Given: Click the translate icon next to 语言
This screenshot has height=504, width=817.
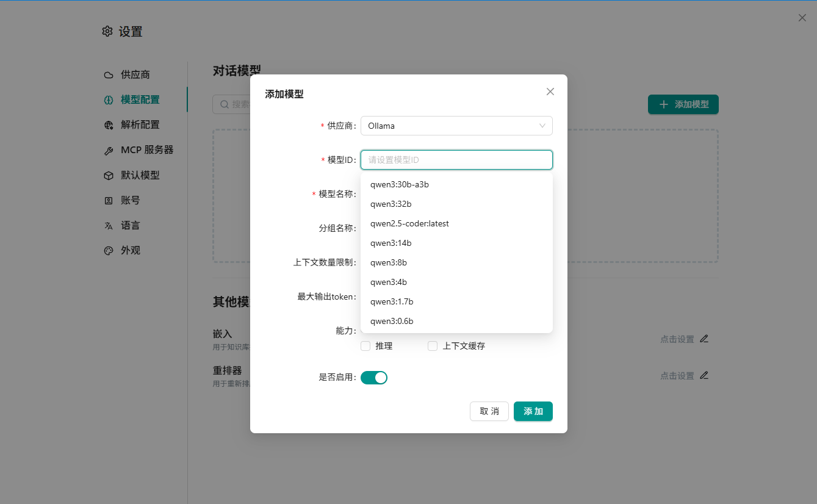Looking at the screenshot, I should pyautogui.click(x=109, y=226).
